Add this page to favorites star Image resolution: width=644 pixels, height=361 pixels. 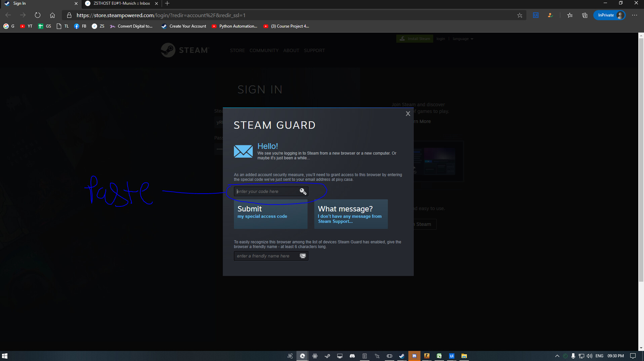pyautogui.click(x=520, y=15)
